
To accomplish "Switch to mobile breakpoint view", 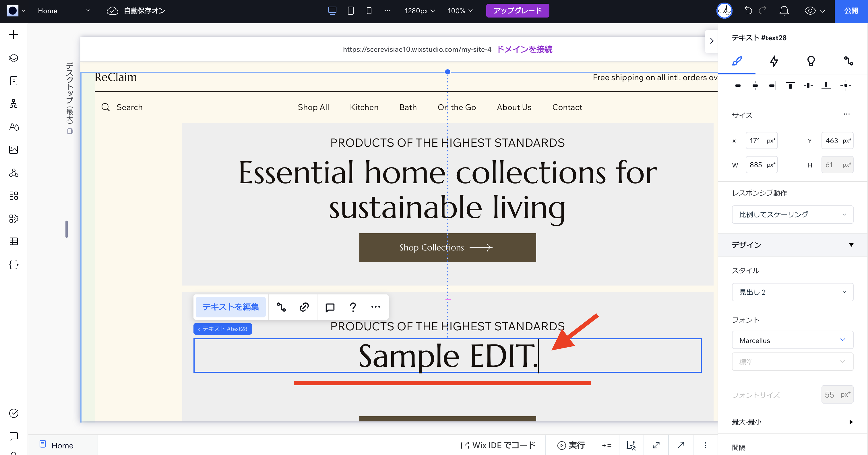I will pyautogui.click(x=369, y=11).
